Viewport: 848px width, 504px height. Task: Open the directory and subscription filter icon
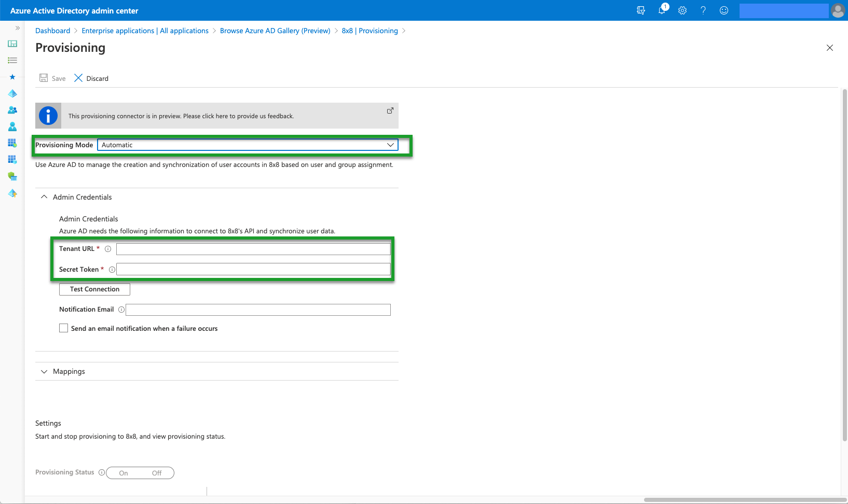[641, 10]
